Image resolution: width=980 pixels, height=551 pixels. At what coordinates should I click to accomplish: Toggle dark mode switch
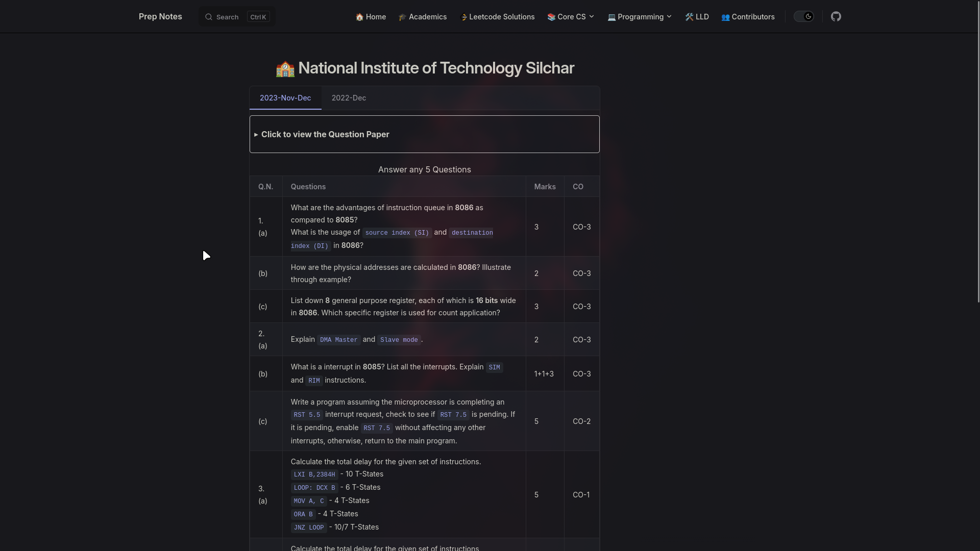(803, 16)
